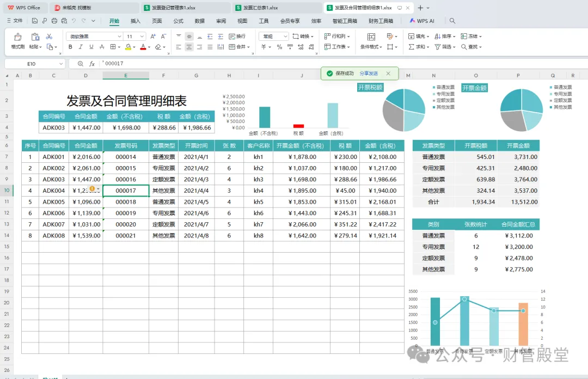Select the 开票税额 chart title box

[370, 88]
